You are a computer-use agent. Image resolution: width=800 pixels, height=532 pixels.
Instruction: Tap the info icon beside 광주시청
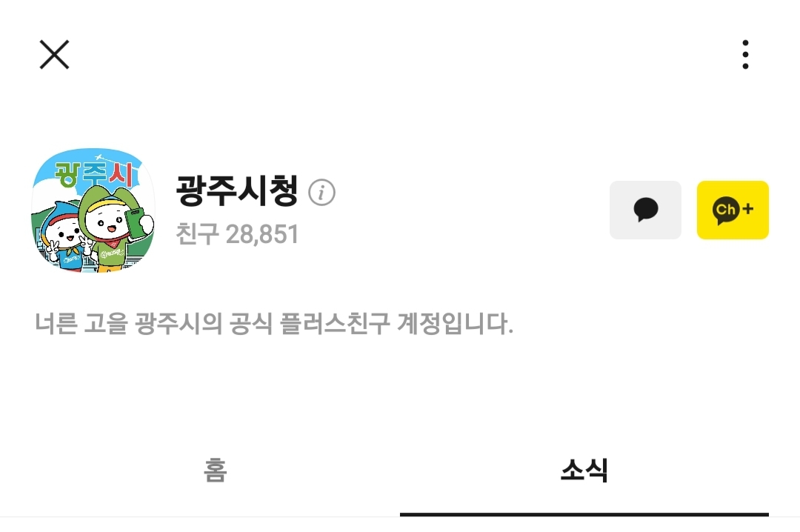point(322,193)
